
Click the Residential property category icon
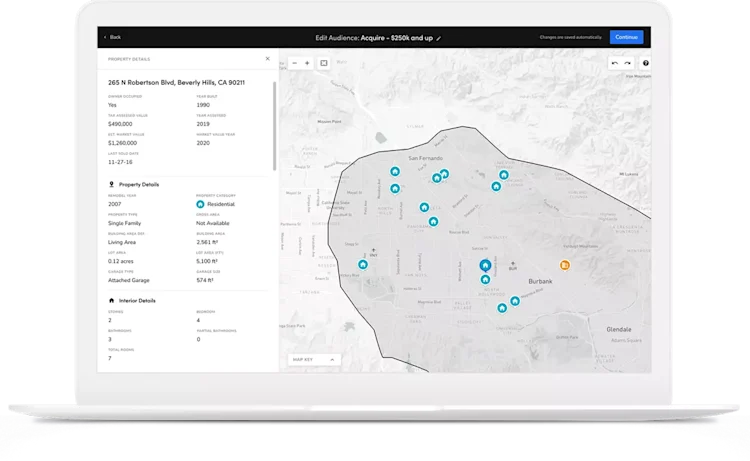(x=200, y=204)
